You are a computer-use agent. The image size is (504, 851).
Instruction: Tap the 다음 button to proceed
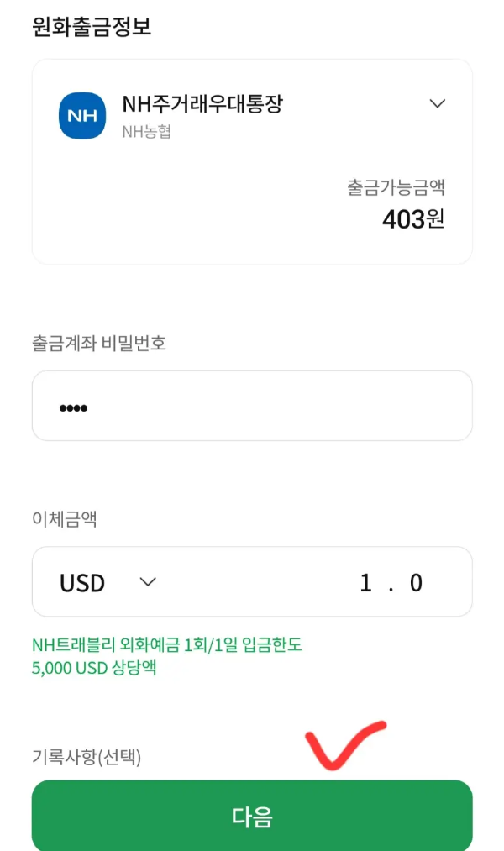tap(252, 814)
